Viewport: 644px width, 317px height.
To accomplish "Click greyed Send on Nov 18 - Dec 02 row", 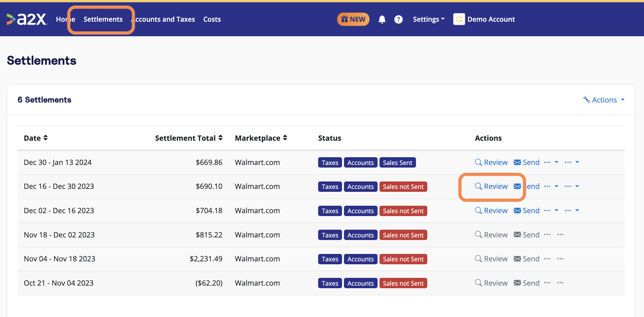I will coord(526,235).
